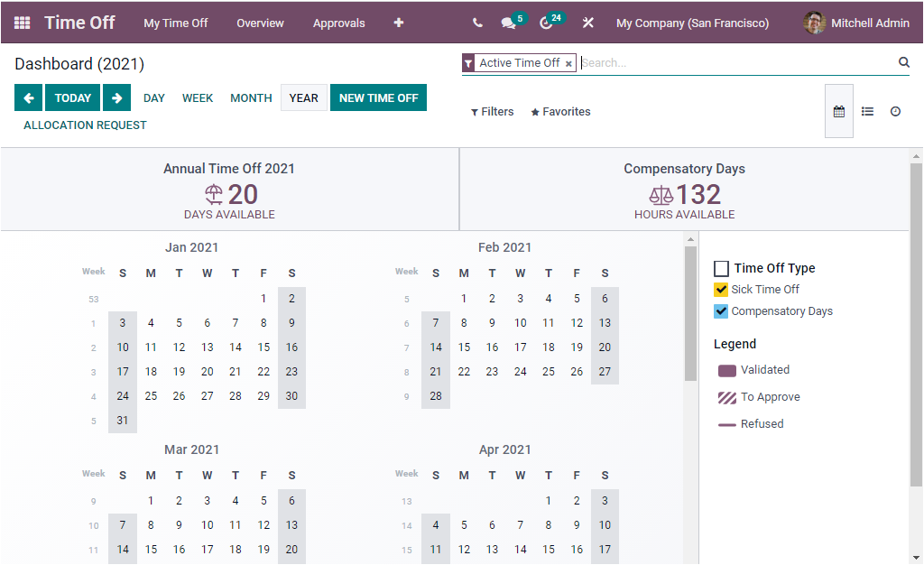
Task: Switch to list view icon
Action: [x=867, y=111]
